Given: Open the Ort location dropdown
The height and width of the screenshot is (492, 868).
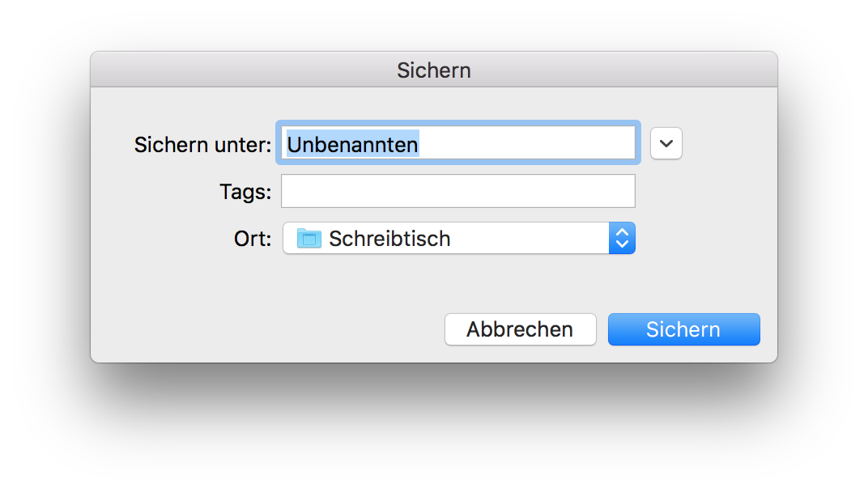Looking at the screenshot, I should 458,238.
